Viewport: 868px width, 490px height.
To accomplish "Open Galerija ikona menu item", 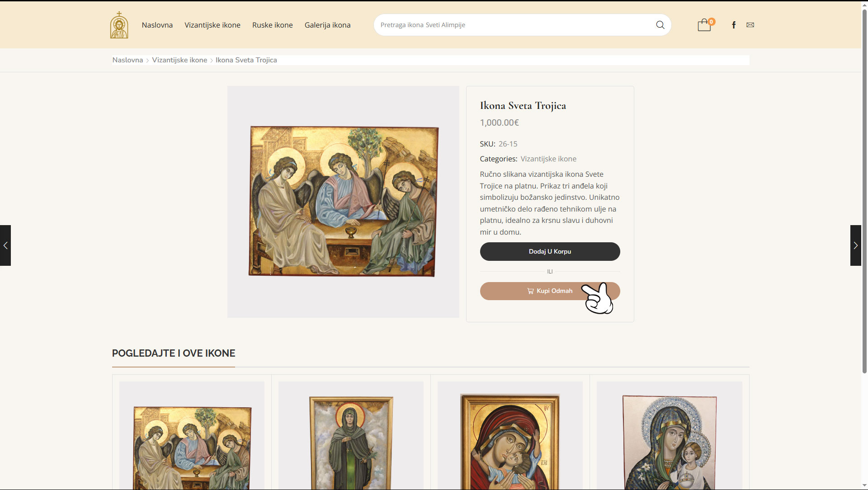I will (327, 25).
